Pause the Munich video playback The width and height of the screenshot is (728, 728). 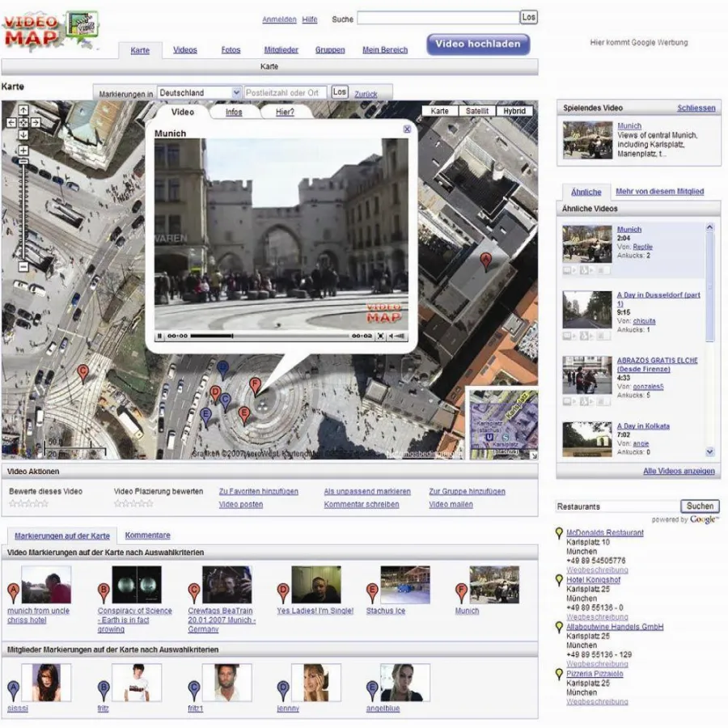pos(159,335)
